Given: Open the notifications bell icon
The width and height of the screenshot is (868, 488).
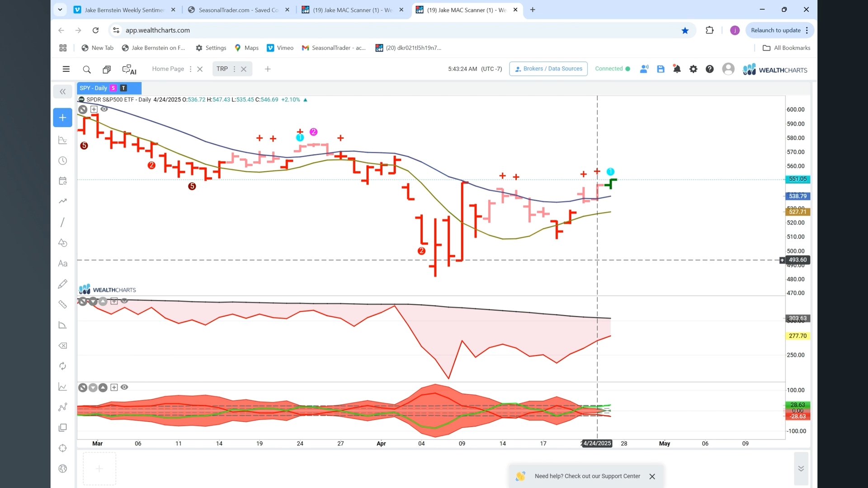Looking at the screenshot, I should [x=677, y=69].
